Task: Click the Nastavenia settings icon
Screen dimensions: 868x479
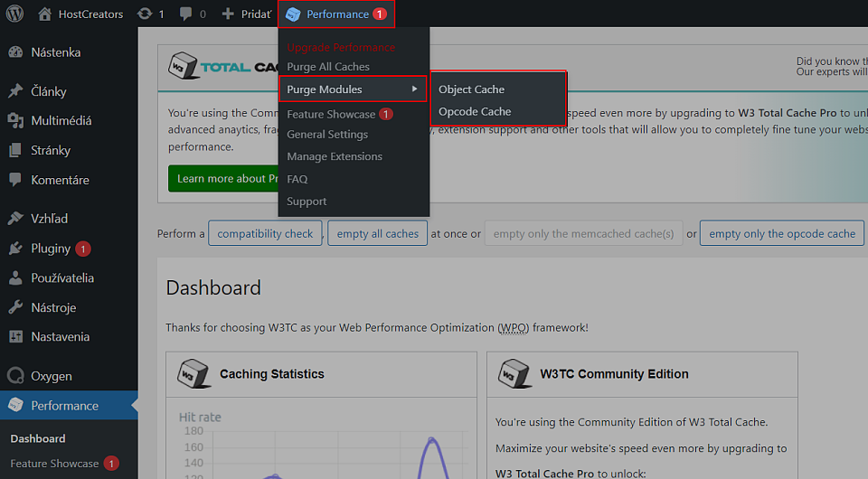Action: [x=15, y=336]
